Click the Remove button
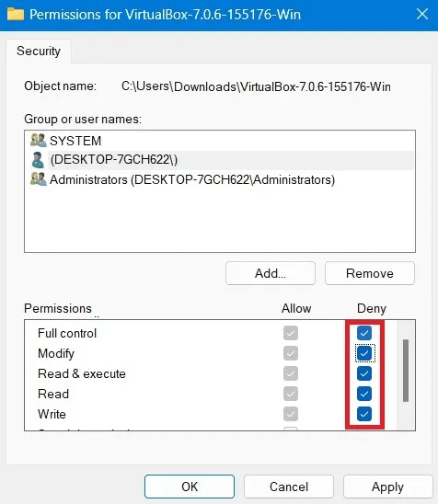Screen dimensions: 438x504 (x=370, y=273)
